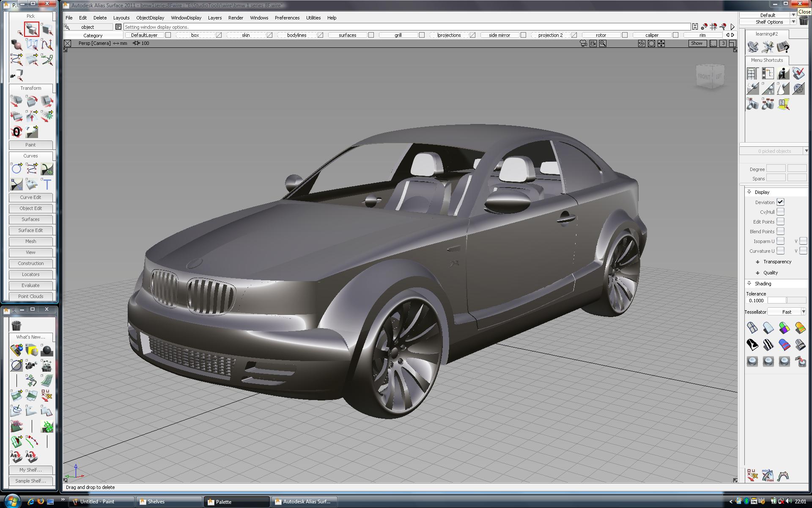
Task: Click the Show button in viewport bar
Action: [x=697, y=43]
